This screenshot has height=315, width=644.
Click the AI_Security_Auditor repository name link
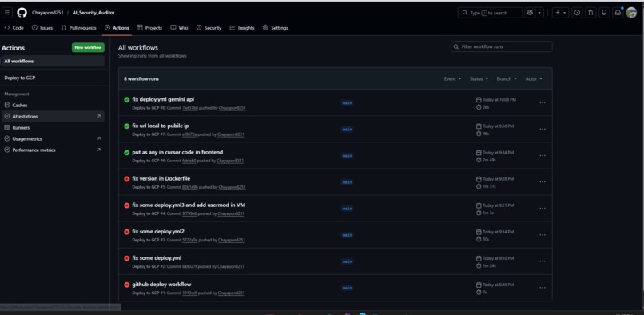click(x=93, y=13)
